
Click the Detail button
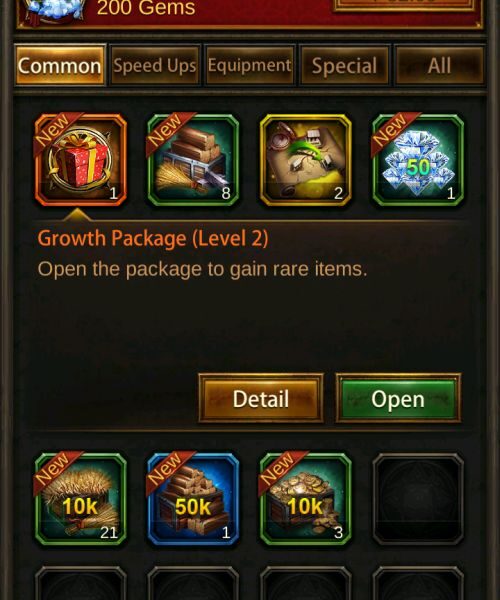coord(261,398)
